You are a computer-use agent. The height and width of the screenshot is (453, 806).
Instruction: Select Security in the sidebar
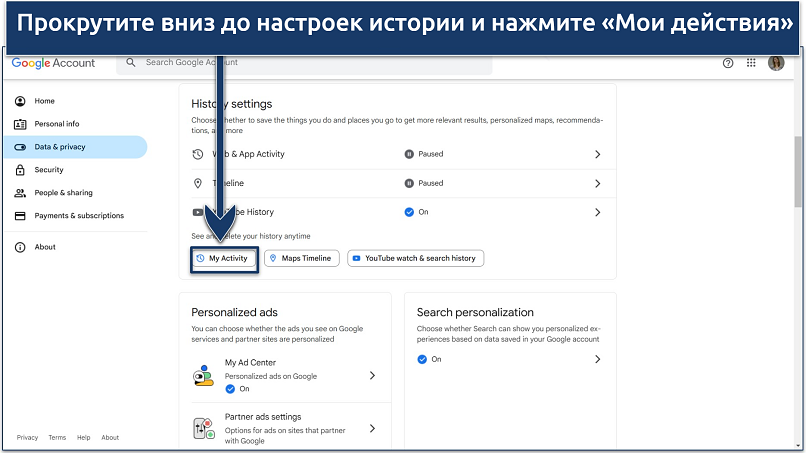click(49, 170)
